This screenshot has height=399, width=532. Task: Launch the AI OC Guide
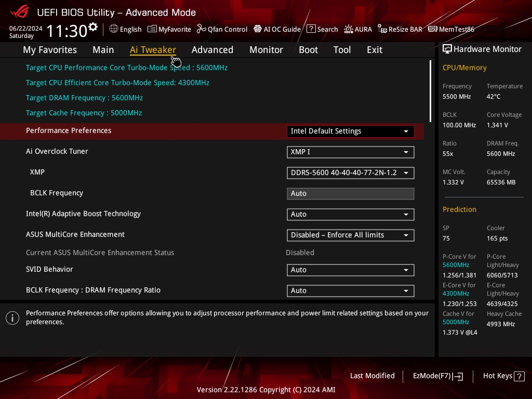277,29
